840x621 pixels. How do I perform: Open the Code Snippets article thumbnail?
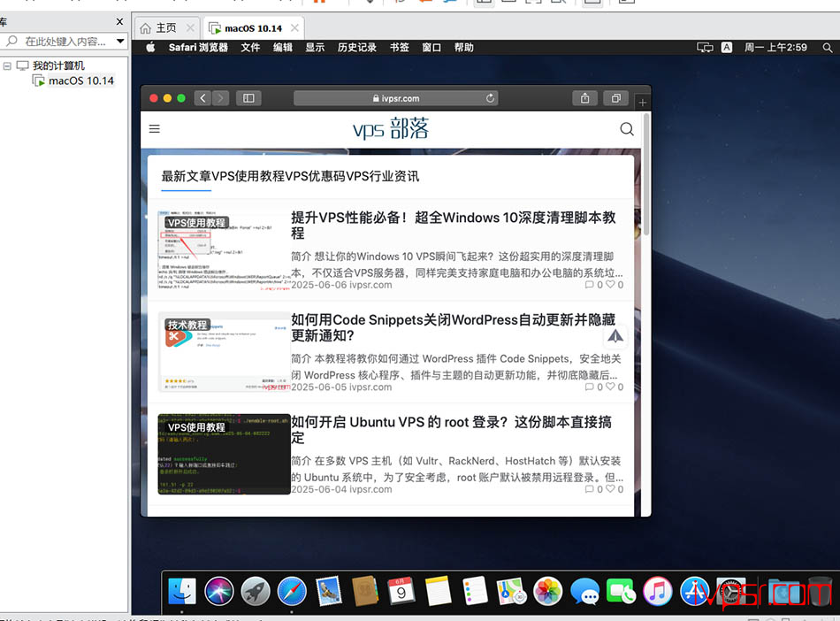click(224, 352)
